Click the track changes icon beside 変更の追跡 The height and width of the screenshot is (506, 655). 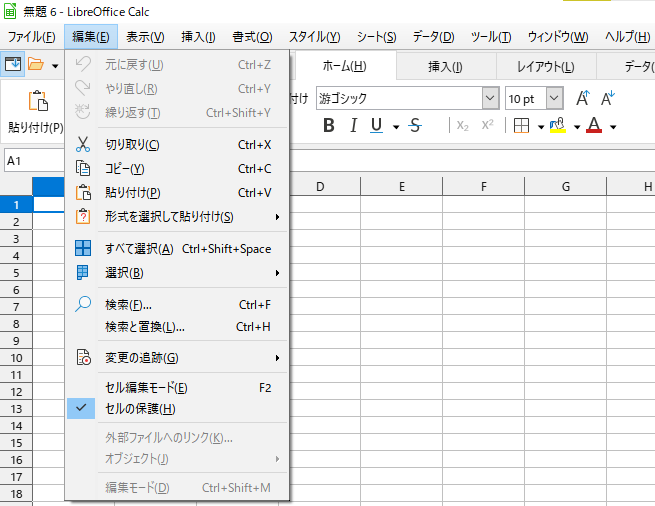tap(83, 358)
